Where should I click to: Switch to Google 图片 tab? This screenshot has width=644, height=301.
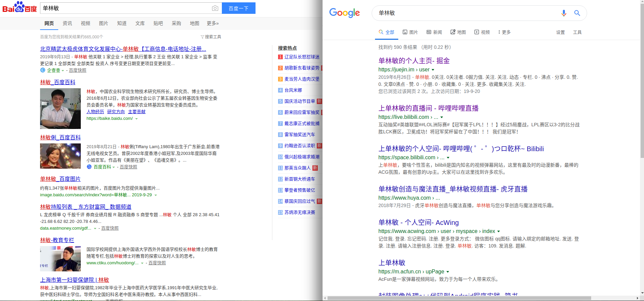coord(410,32)
